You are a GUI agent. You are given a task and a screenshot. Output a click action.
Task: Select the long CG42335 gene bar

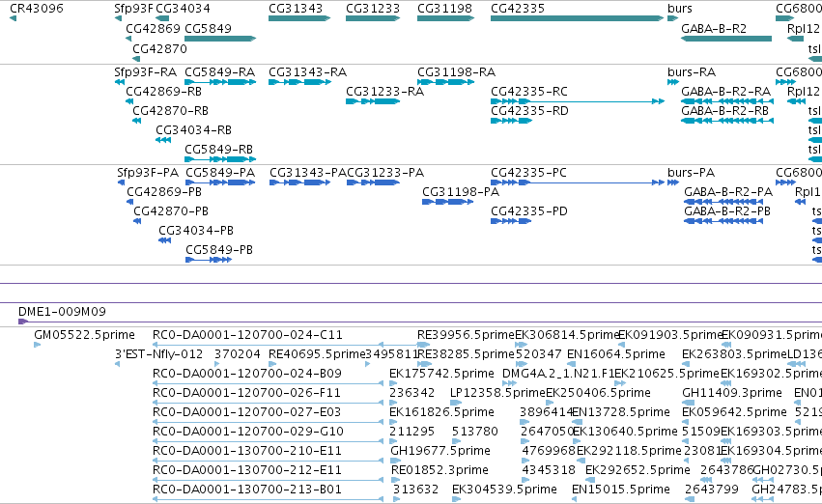578,18
